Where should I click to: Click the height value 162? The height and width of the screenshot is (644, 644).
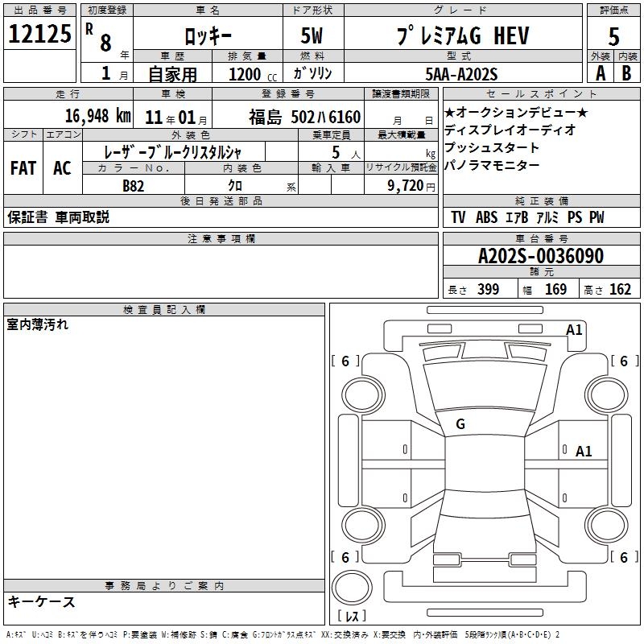click(x=620, y=290)
